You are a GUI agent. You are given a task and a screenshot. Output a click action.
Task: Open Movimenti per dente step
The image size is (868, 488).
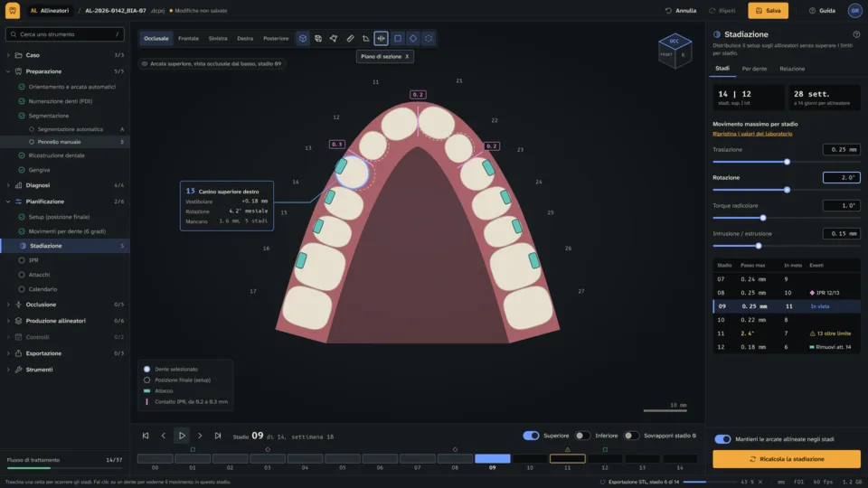point(65,231)
